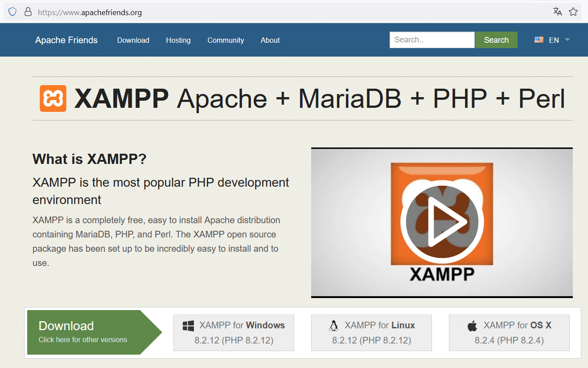The height and width of the screenshot is (368, 588).
Task: Play the XAMPP introduction video
Action: (x=442, y=222)
